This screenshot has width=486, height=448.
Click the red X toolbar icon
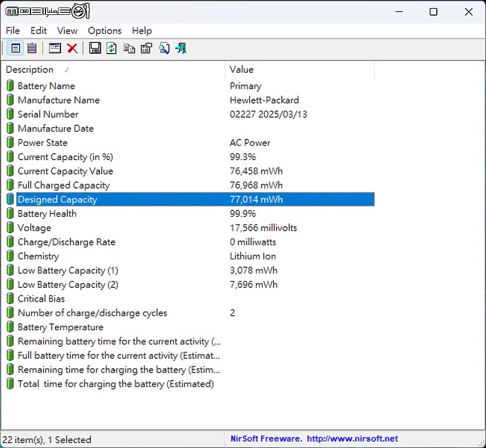pyautogui.click(x=72, y=48)
